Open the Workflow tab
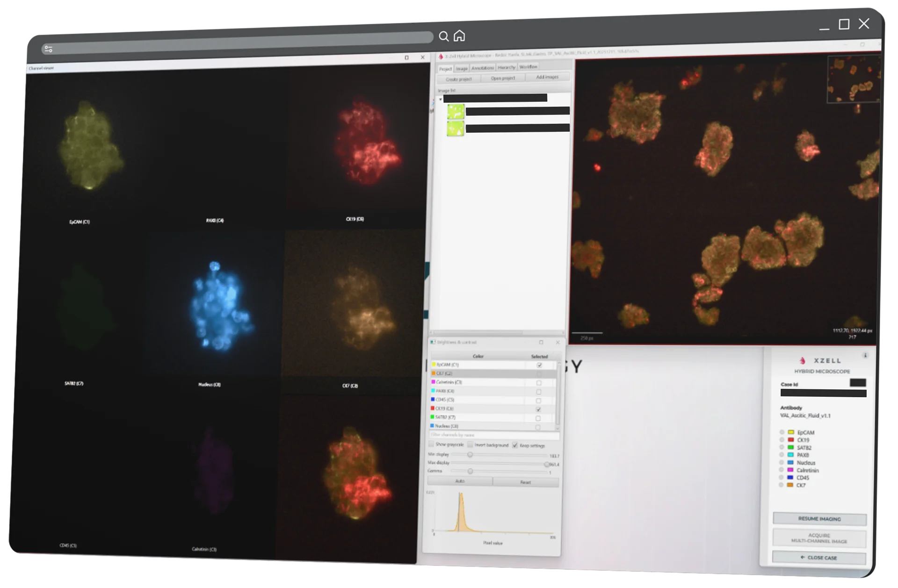The height and width of the screenshot is (588, 898). pyautogui.click(x=528, y=67)
